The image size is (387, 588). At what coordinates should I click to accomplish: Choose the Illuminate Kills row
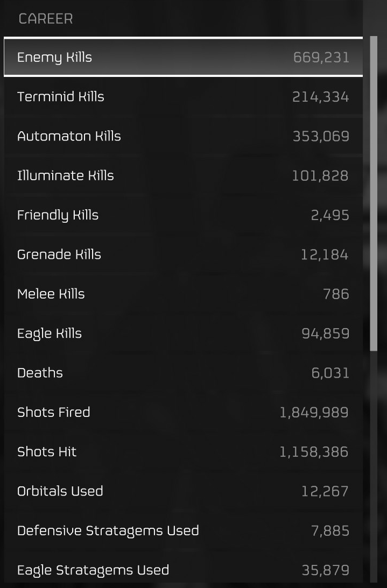coord(183,175)
